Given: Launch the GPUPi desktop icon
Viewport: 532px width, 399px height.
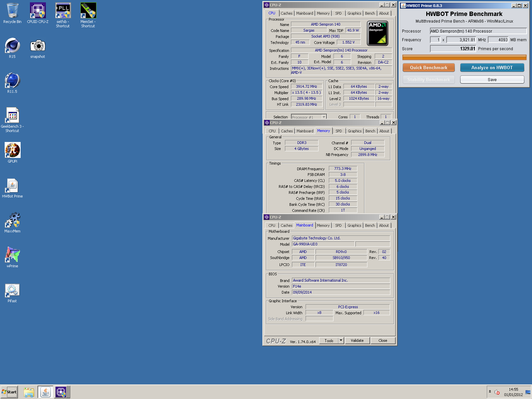Looking at the screenshot, I should pyautogui.click(x=12, y=153).
